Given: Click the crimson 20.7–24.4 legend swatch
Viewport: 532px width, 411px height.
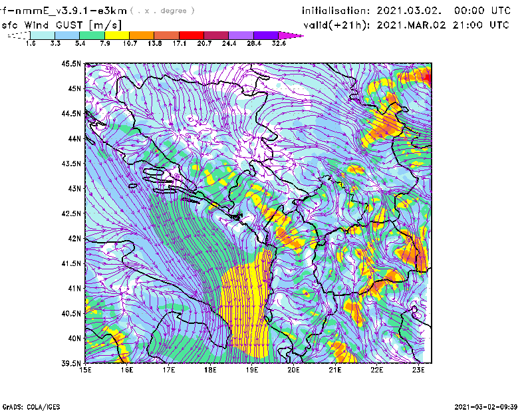Looking at the screenshot, I should click(216, 35).
